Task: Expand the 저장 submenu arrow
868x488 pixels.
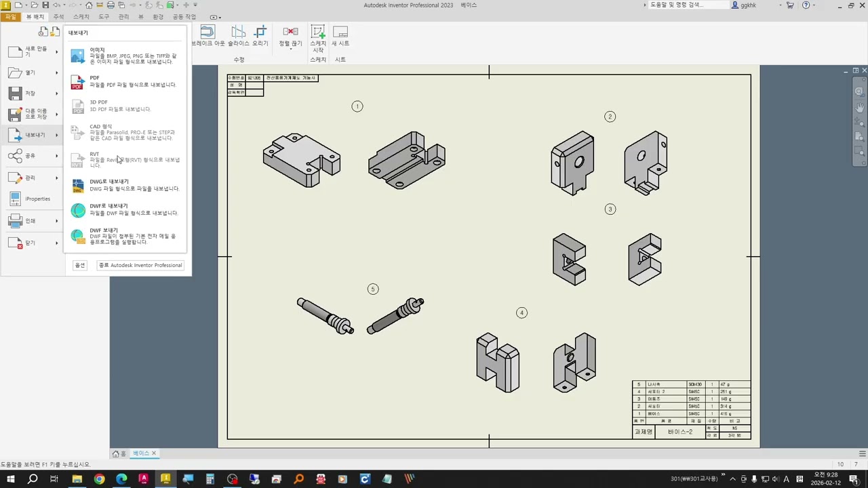Action: [57, 94]
